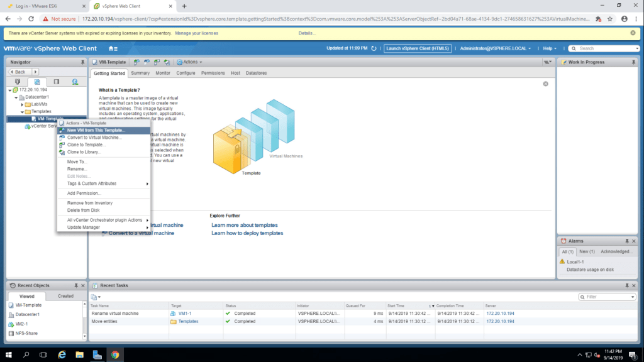Pin the Navigator panel
Image resolution: width=644 pixels, height=362 pixels.
82,62
